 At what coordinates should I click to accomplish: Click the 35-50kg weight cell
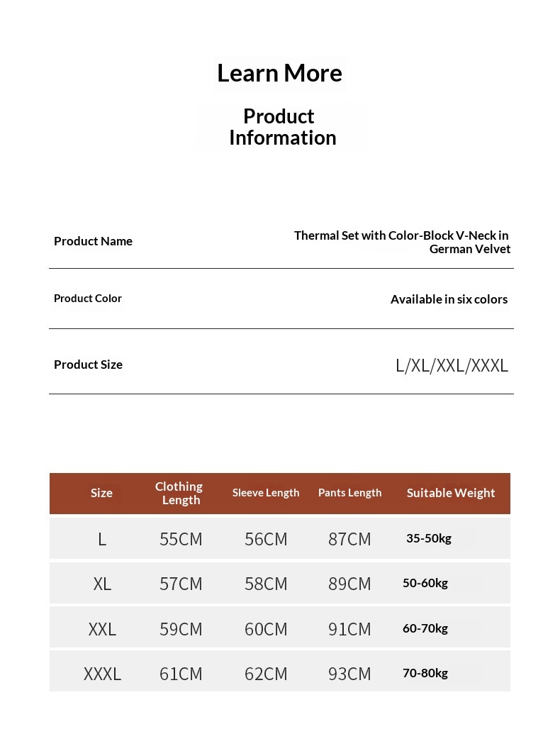[429, 538]
